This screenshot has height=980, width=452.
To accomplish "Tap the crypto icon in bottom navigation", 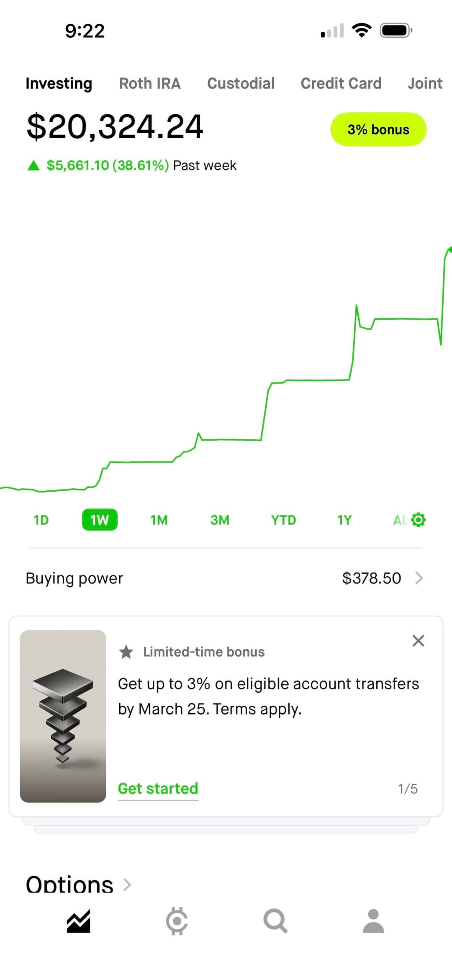I will click(177, 921).
